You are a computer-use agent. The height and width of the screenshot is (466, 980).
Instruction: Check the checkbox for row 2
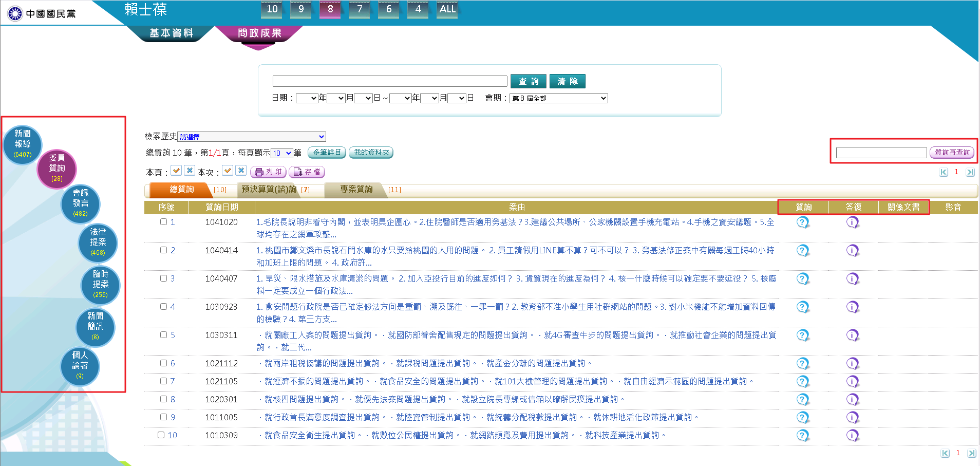point(163,250)
